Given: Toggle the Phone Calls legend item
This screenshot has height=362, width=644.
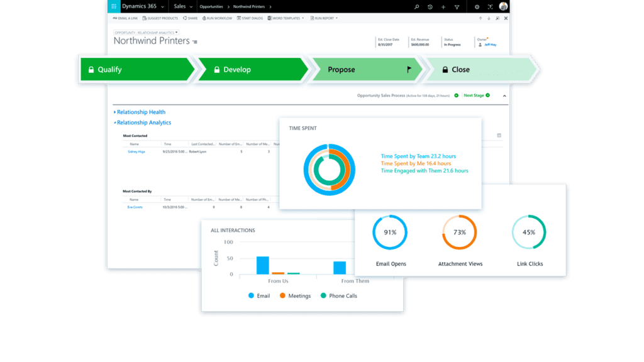Looking at the screenshot, I should click(338, 295).
